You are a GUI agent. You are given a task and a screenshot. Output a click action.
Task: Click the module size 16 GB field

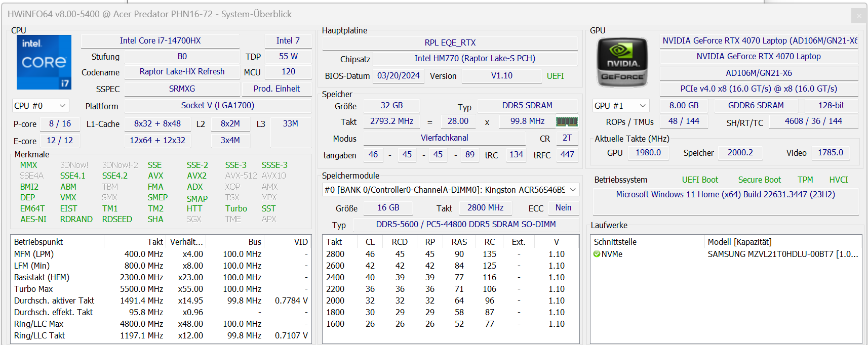388,207
